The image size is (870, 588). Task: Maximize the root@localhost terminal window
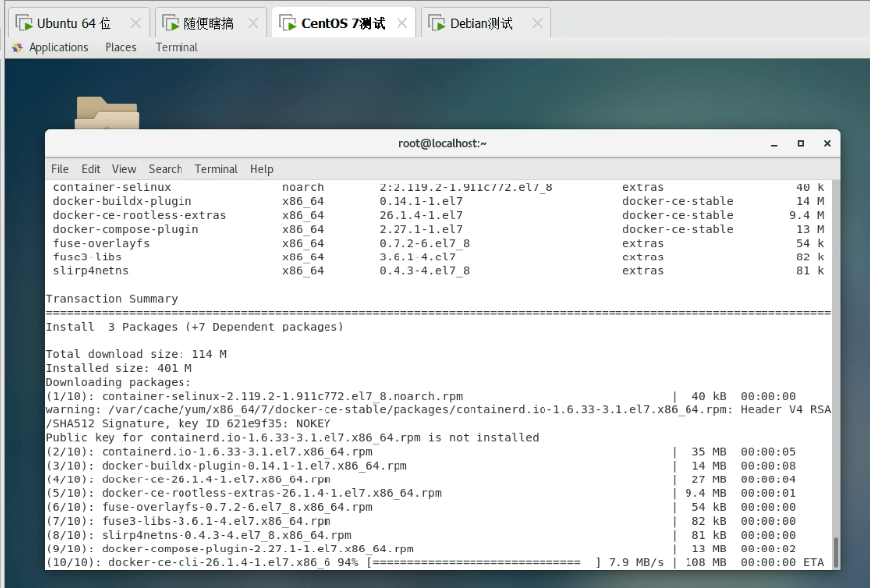point(801,144)
